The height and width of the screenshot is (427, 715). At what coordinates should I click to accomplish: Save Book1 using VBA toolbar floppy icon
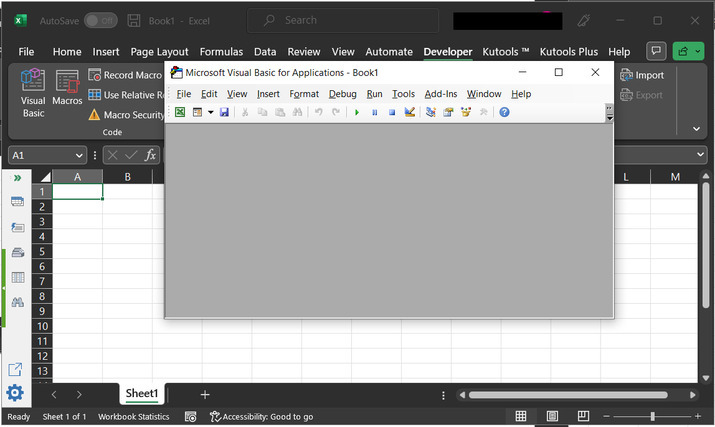click(x=224, y=112)
